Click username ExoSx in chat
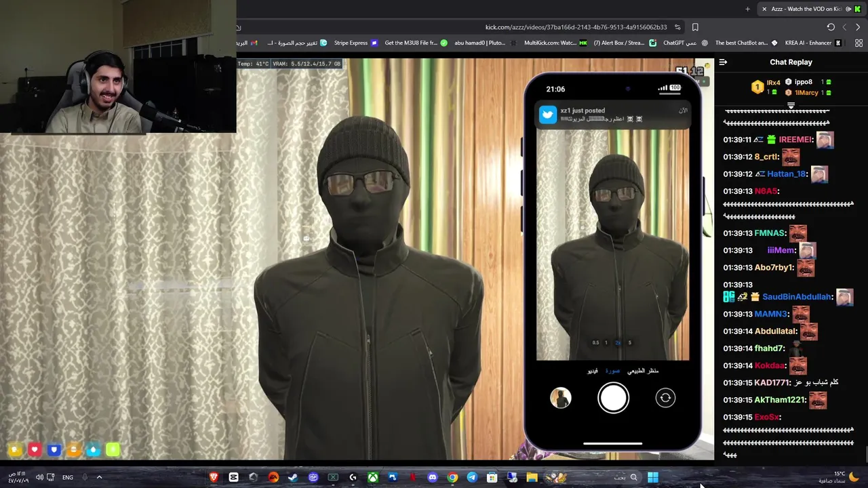Viewport: 868px width, 488px height. click(x=767, y=417)
